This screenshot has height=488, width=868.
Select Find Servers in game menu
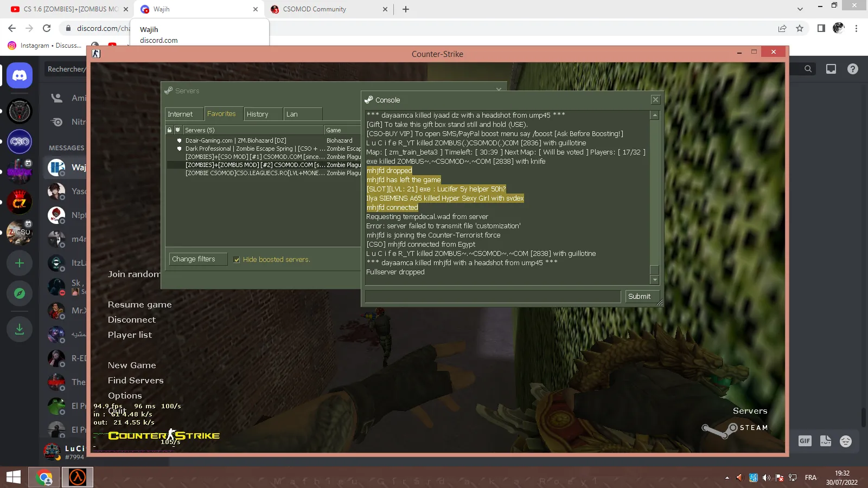tap(136, 381)
